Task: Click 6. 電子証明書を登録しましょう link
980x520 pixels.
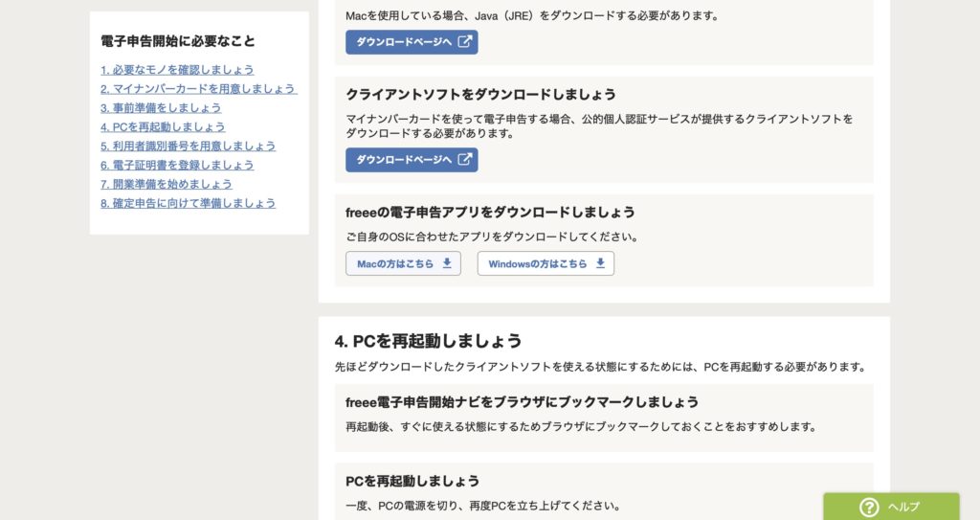Action: (177, 165)
